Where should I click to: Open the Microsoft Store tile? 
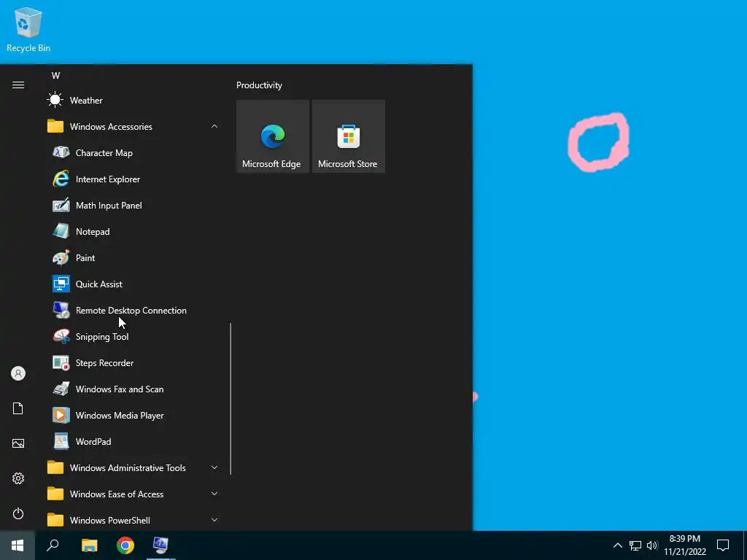(x=348, y=136)
